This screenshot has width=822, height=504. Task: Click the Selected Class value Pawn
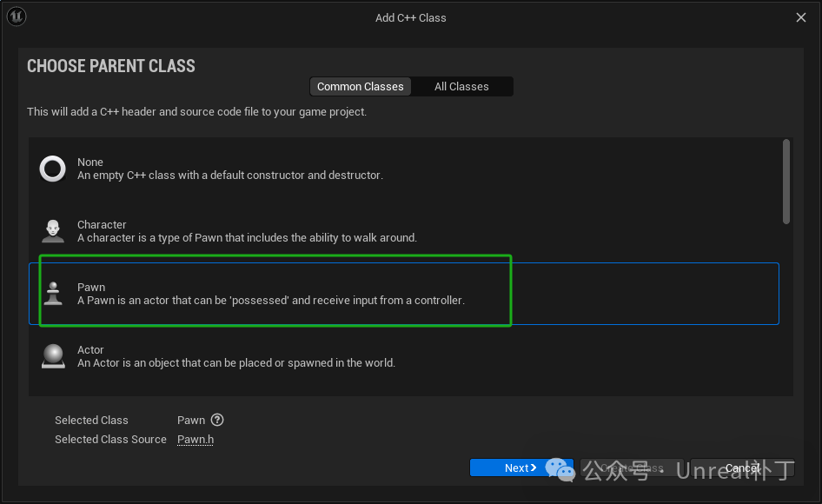tap(191, 420)
